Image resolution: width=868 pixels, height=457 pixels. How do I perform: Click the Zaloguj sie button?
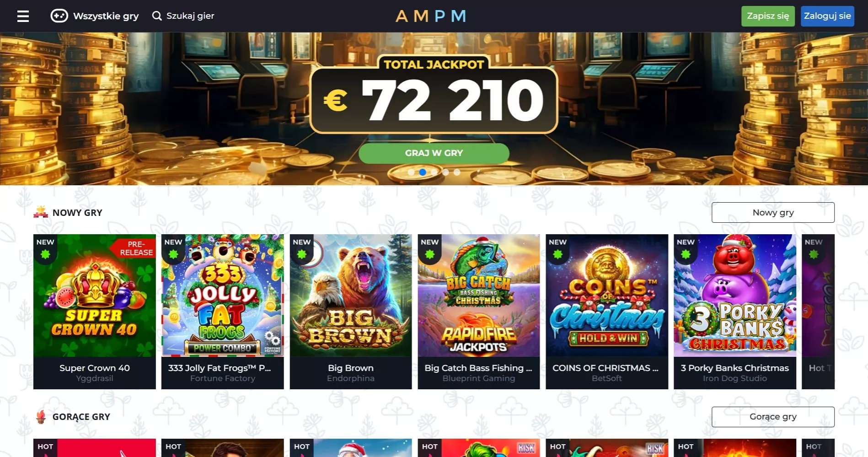point(827,16)
